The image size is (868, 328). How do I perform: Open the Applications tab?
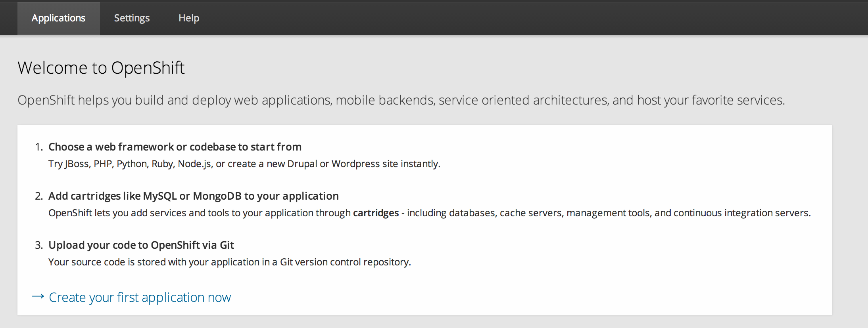(58, 18)
